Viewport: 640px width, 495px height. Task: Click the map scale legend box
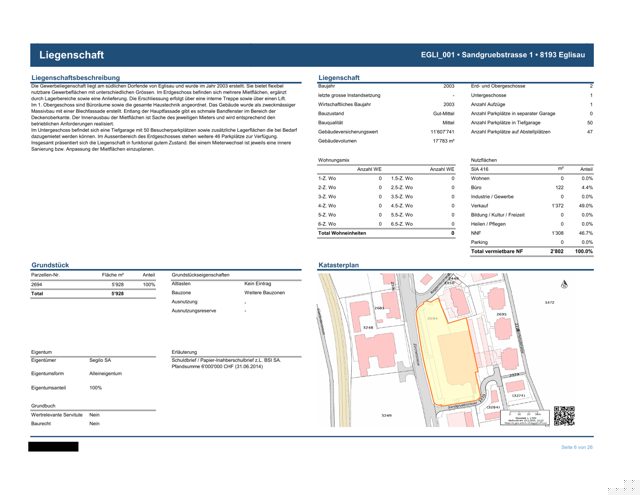[525, 418]
